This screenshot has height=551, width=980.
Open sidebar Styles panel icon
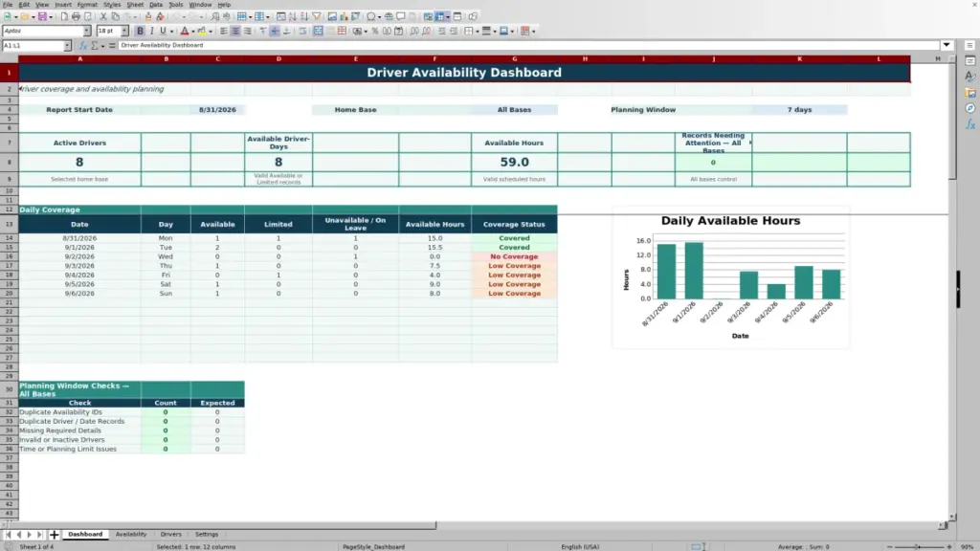[x=970, y=77]
